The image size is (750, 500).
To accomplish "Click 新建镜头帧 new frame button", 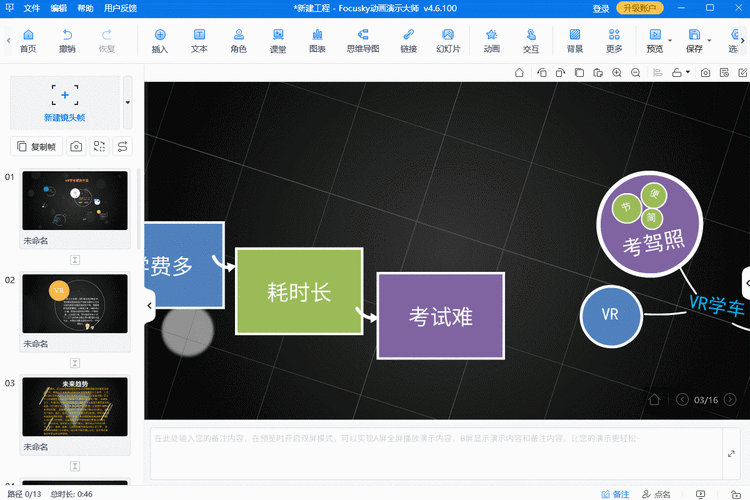I will point(65,102).
